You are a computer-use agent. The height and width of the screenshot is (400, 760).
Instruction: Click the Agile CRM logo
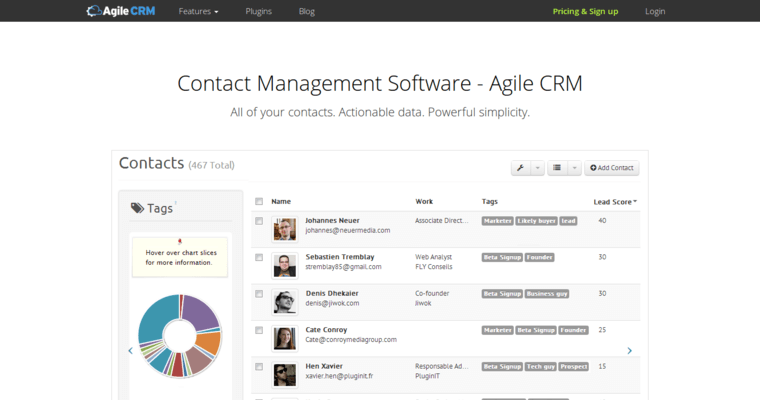(x=123, y=11)
